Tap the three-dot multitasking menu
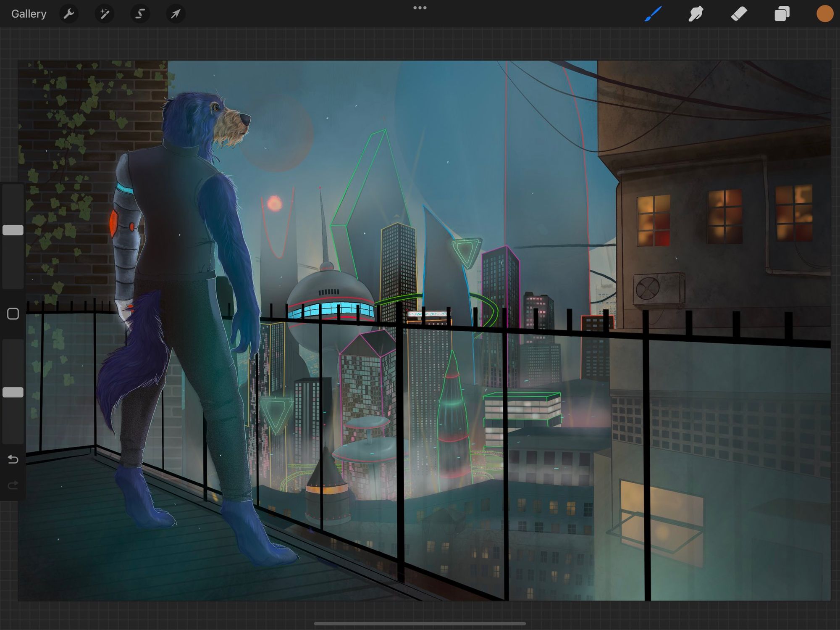840x630 pixels. click(420, 8)
